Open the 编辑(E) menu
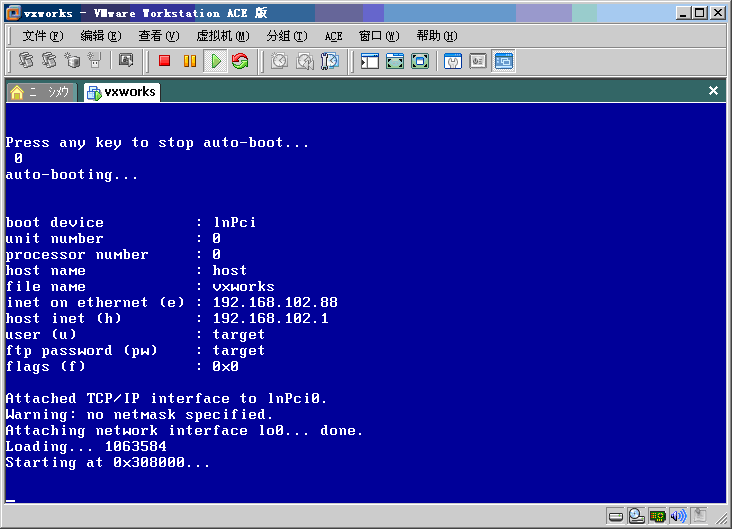Image resolution: width=732 pixels, height=529 pixels. point(100,36)
